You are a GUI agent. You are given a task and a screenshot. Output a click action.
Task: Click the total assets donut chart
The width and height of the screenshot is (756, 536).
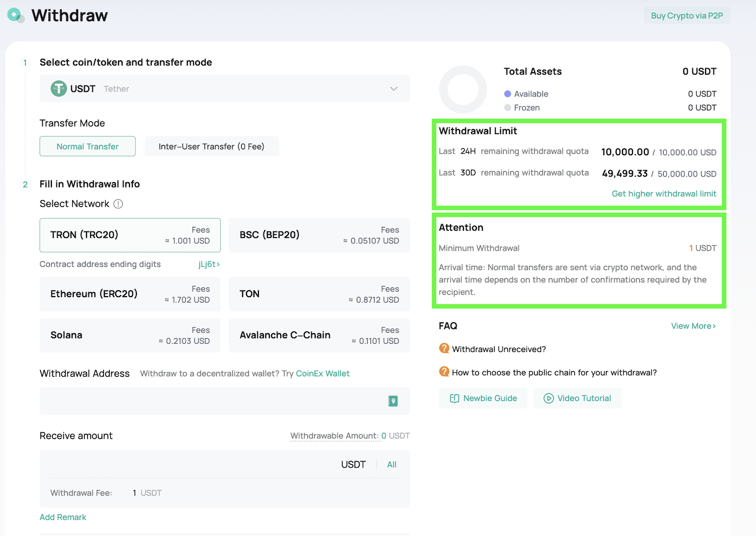463,89
